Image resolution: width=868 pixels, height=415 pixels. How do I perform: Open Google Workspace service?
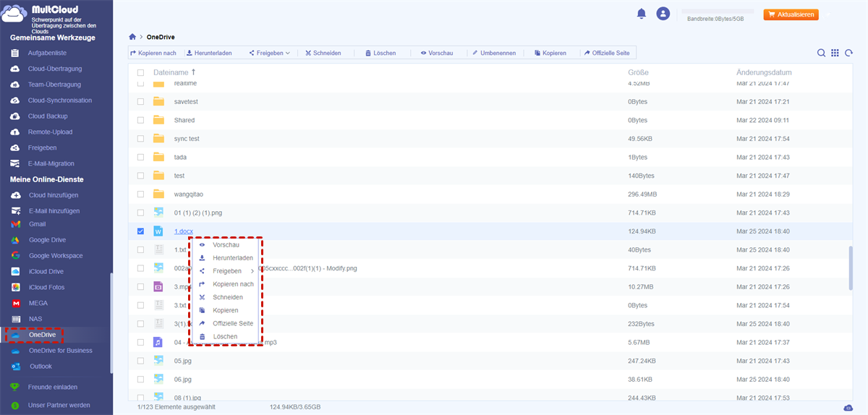coord(56,256)
